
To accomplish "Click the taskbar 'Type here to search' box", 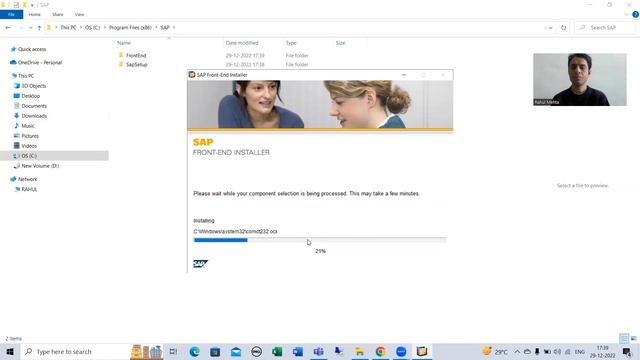I will pos(76,351).
